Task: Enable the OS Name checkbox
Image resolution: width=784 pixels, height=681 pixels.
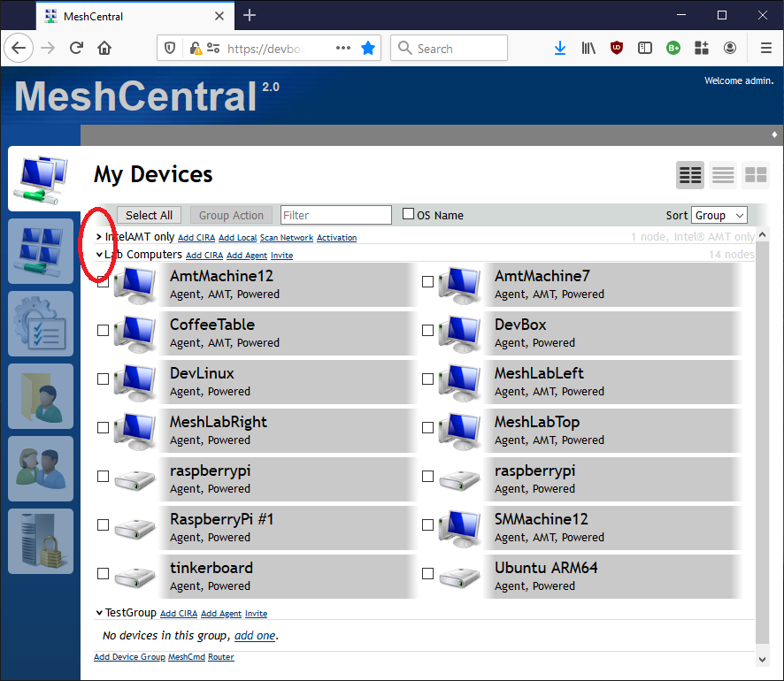Action: (408, 212)
